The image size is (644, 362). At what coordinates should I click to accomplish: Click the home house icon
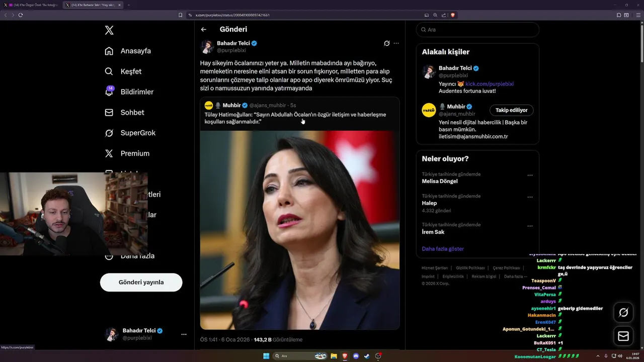(109, 51)
